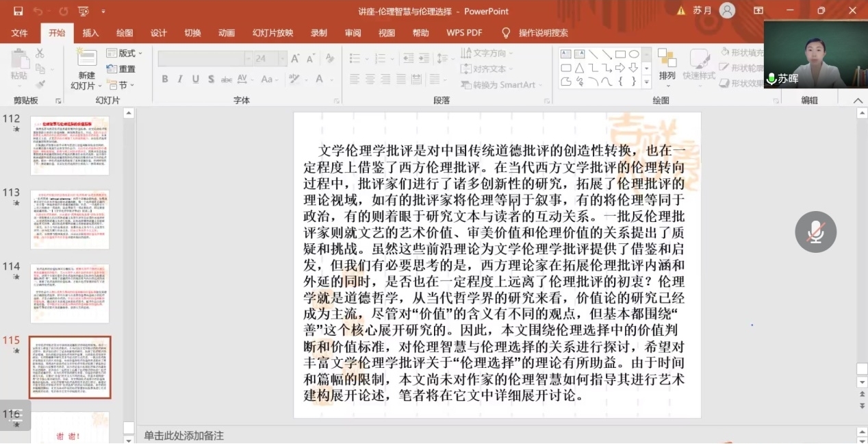
Task: Unmute the round microphone button
Action: (815, 232)
